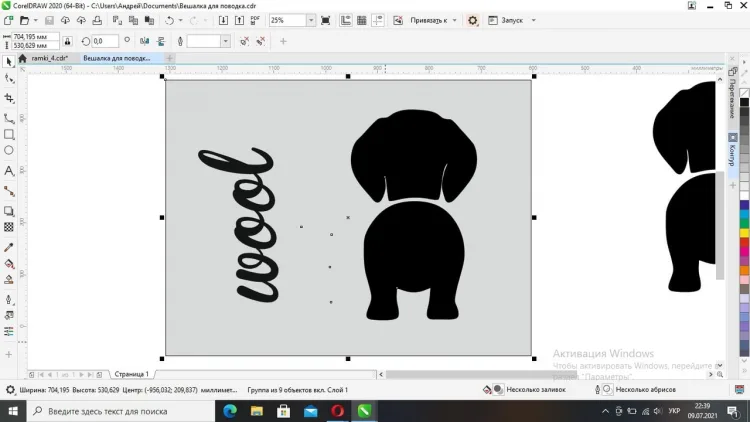Click the Запуск launcher button

coord(506,21)
